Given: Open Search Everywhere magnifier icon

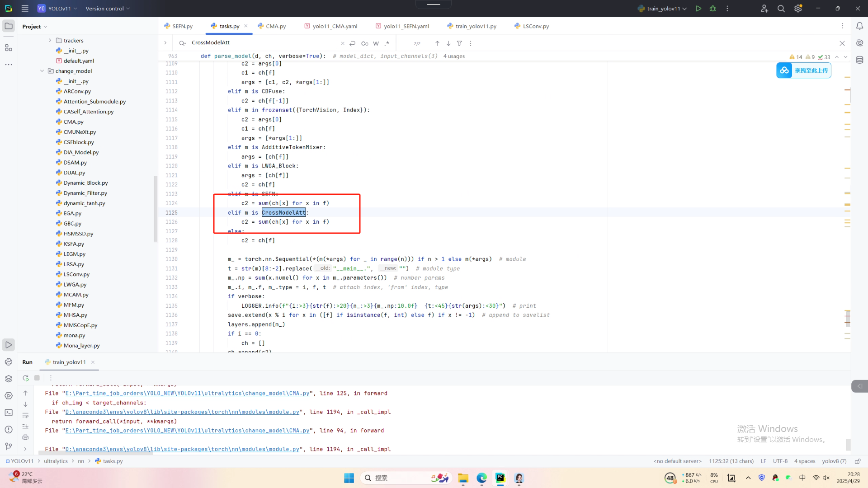Looking at the screenshot, I should point(781,9).
